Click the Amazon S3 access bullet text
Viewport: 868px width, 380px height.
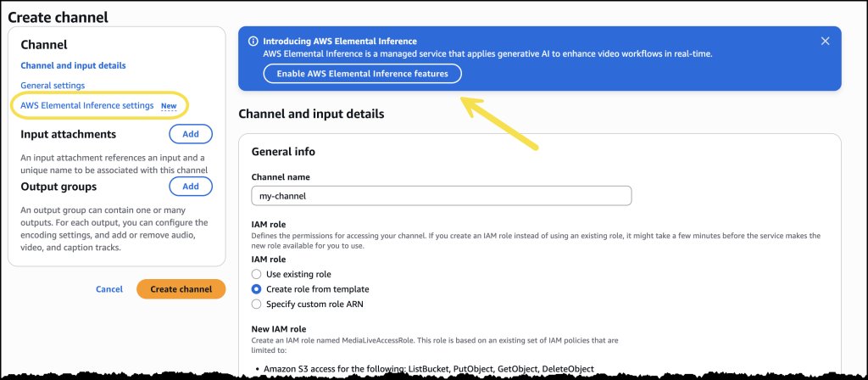point(428,368)
